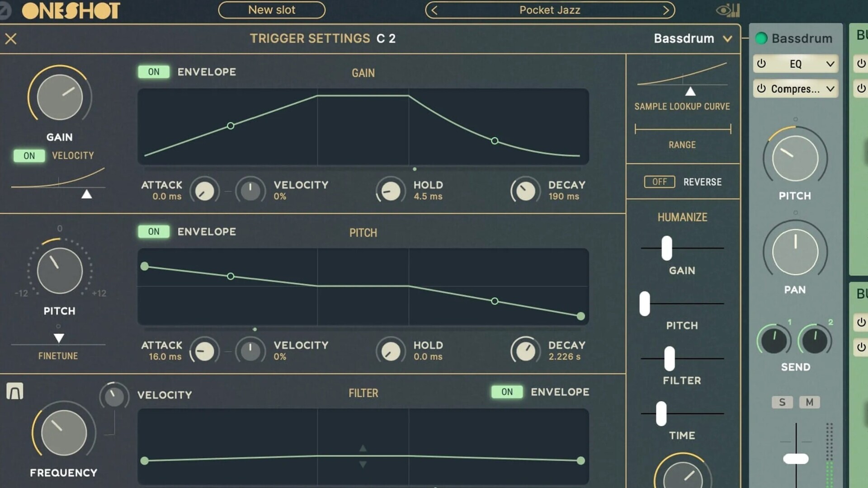The height and width of the screenshot is (488, 868).
Task: Open the Pocket Jazz preset name
Action: pos(550,10)
